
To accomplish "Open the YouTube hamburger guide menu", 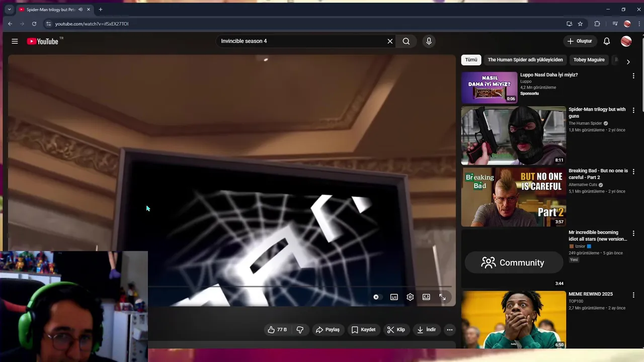I will click(15, 41).
